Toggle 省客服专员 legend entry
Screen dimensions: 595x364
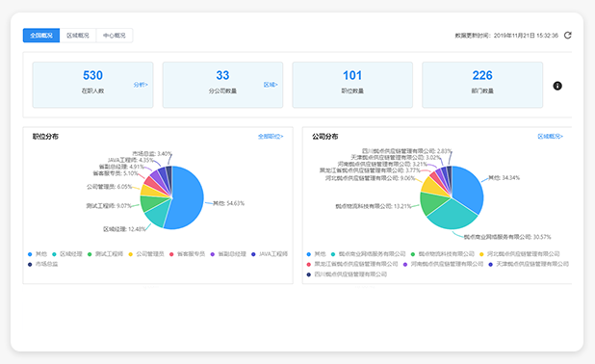(187, 254)
